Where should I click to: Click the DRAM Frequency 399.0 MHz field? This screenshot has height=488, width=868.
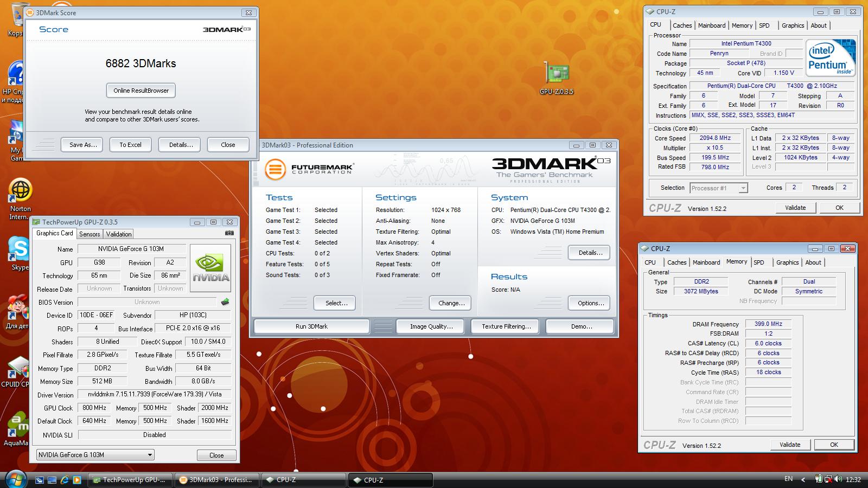(768, 324)
